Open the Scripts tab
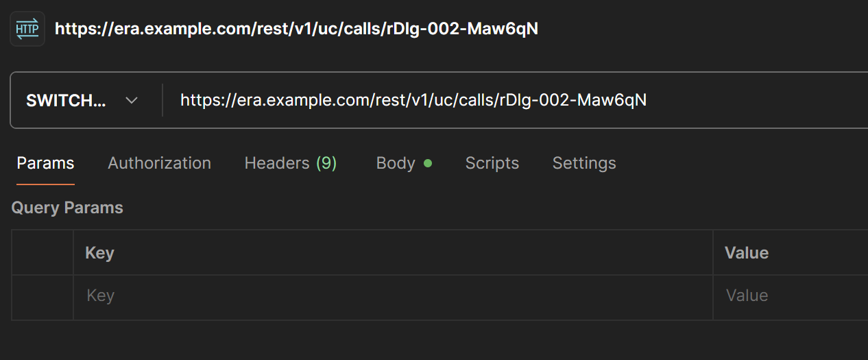This screenshot has width=868, height=360. [x=492, y=163]
